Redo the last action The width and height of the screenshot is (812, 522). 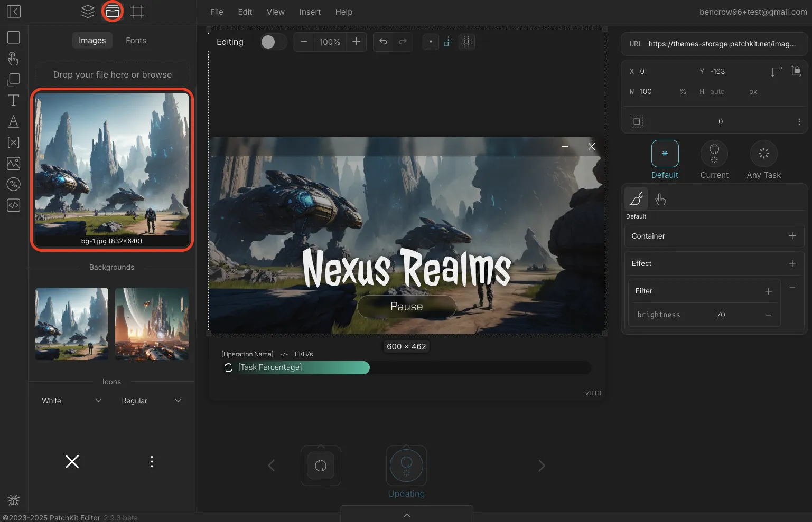(x=403, y=42)
